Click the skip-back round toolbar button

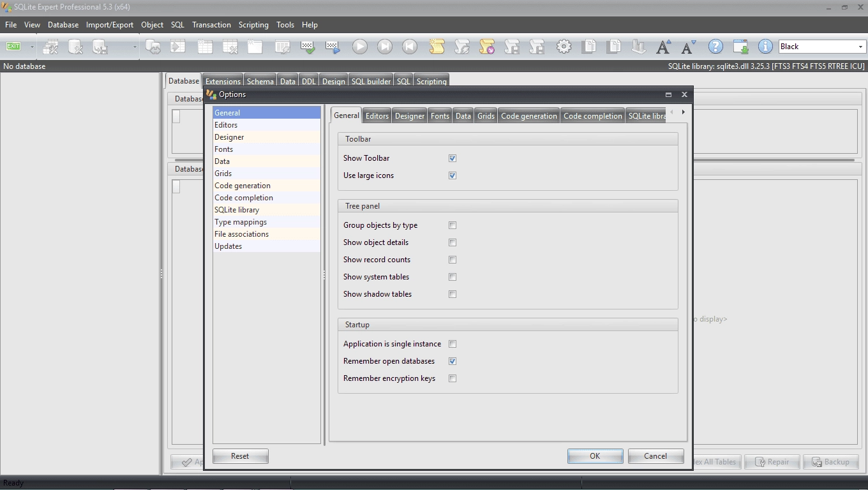[x=410, y=47]
